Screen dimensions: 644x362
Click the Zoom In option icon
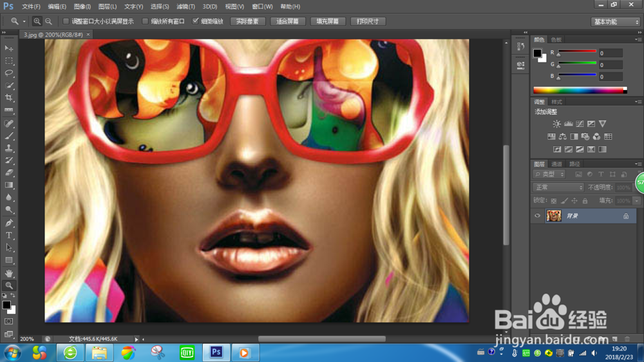(37, 21)
